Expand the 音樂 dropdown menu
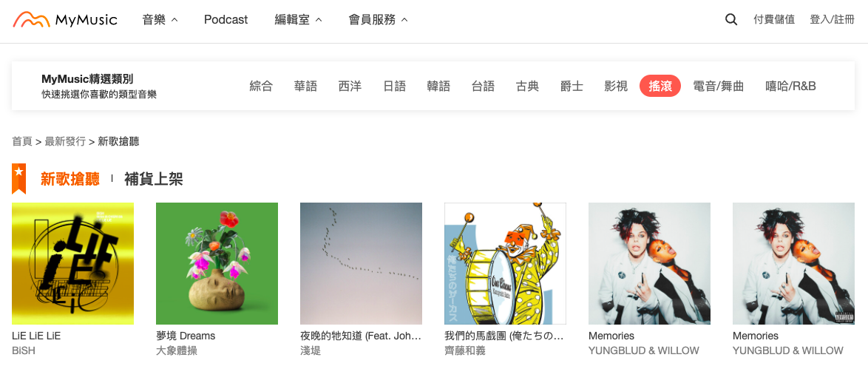The height and width of the screenshot is (366, 868). click(x=160, y=20)
